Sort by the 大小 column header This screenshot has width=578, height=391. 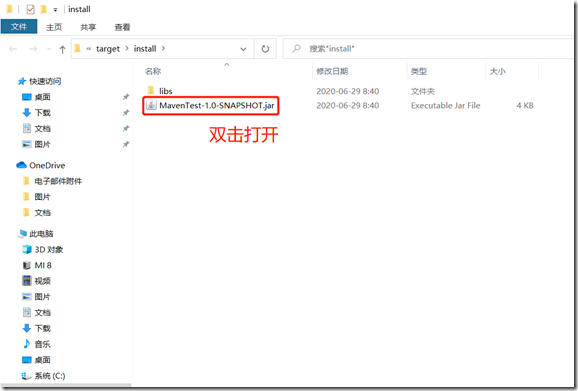(x=498, y=71)
